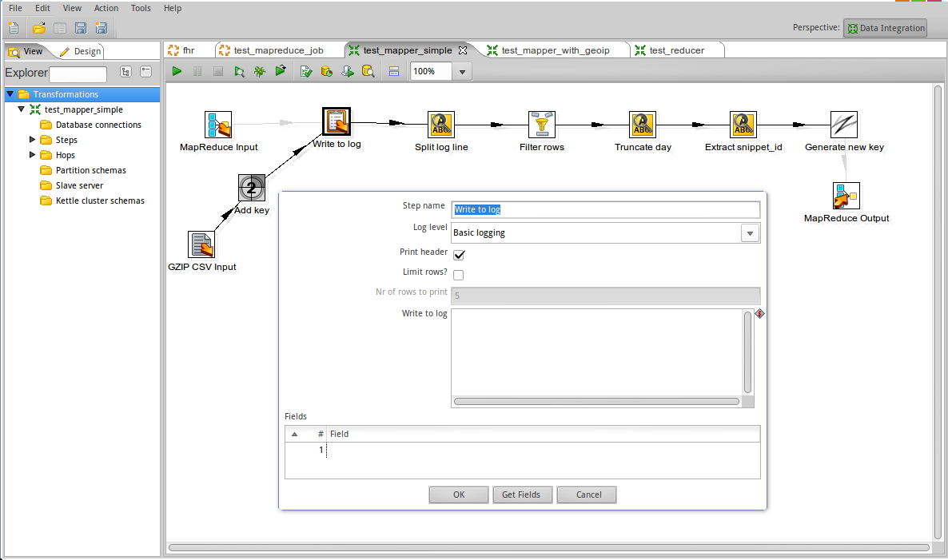Expand the Hops tree folder
This screenshot has width=948, height=560.
32,155
